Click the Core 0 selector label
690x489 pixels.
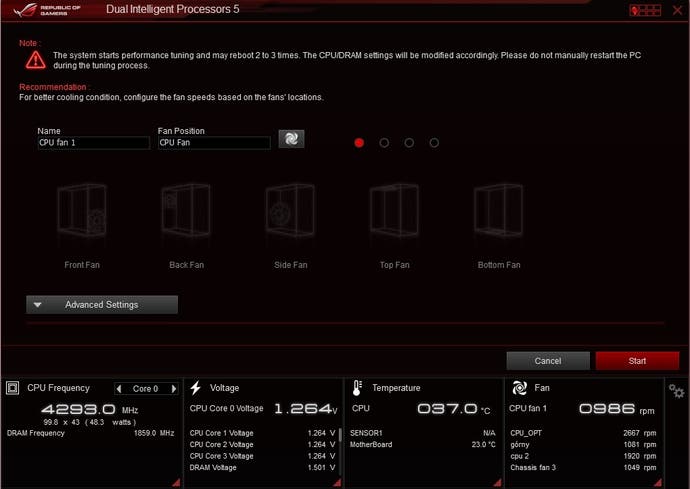(146, 389)
